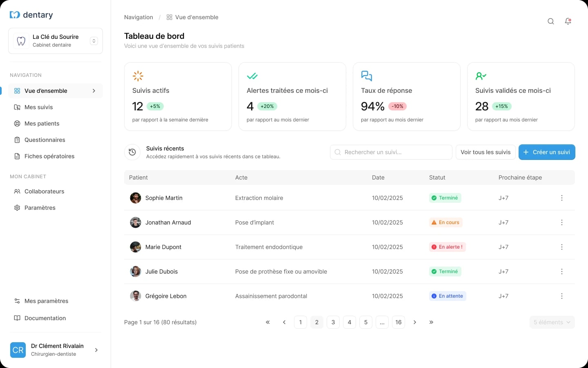Open row actions menu for Grégoire Lebon
Screen dimensions: 588x368
562,296
